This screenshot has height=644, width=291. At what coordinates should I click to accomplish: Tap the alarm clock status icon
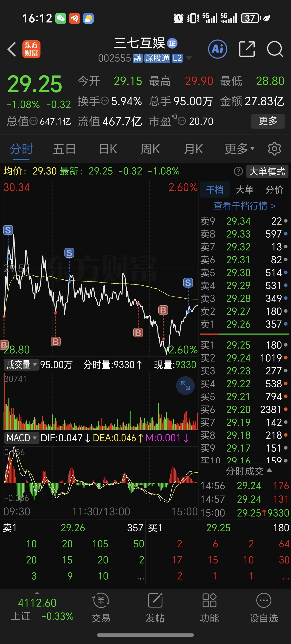point(178,18)
